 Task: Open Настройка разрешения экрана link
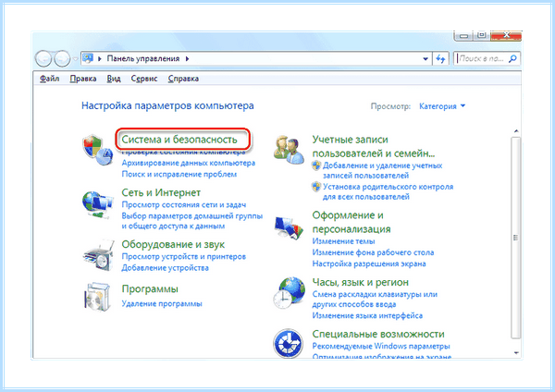[x=369, y=263]
